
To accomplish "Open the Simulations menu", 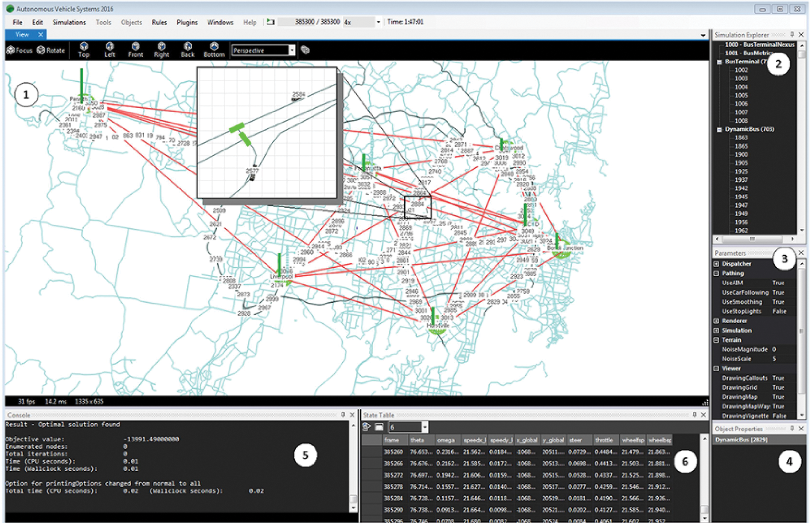I will [x=69, y=22].
